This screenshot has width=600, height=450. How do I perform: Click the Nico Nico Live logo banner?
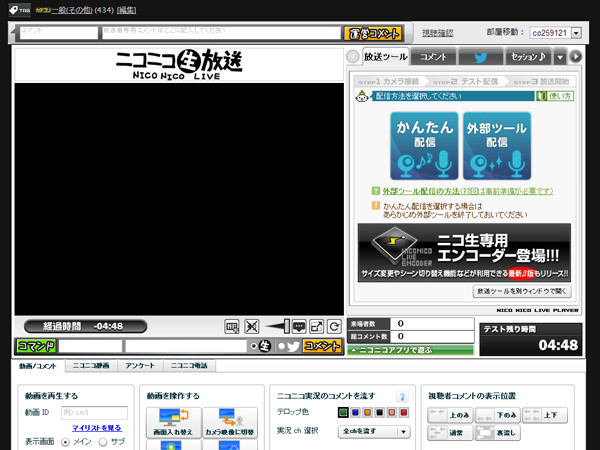click(x=179, y=64)
